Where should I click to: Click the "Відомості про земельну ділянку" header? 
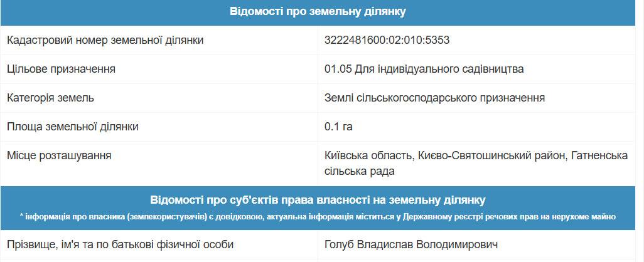point(318,12)
